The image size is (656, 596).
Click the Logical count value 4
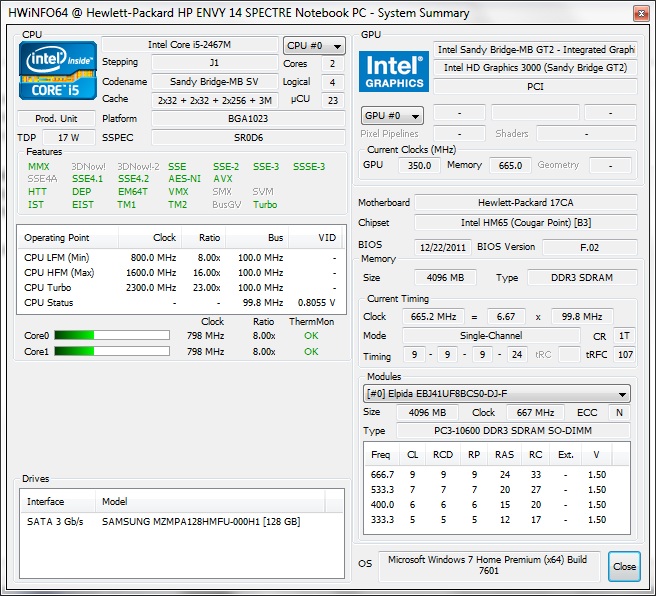coord(333,82)
